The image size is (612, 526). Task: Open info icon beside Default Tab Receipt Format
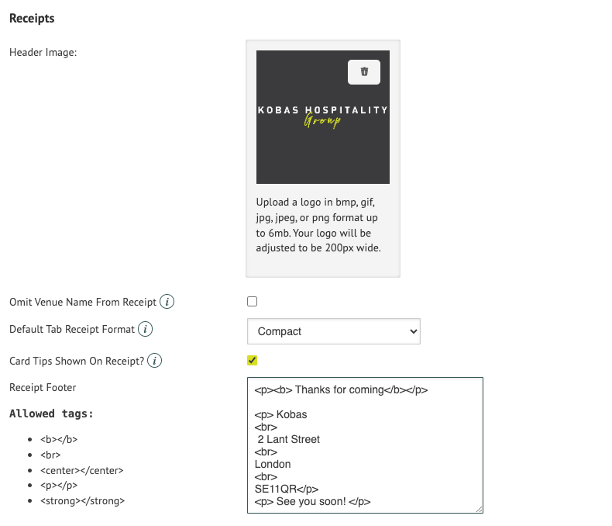pyautogui.click(x=145, y=329)
